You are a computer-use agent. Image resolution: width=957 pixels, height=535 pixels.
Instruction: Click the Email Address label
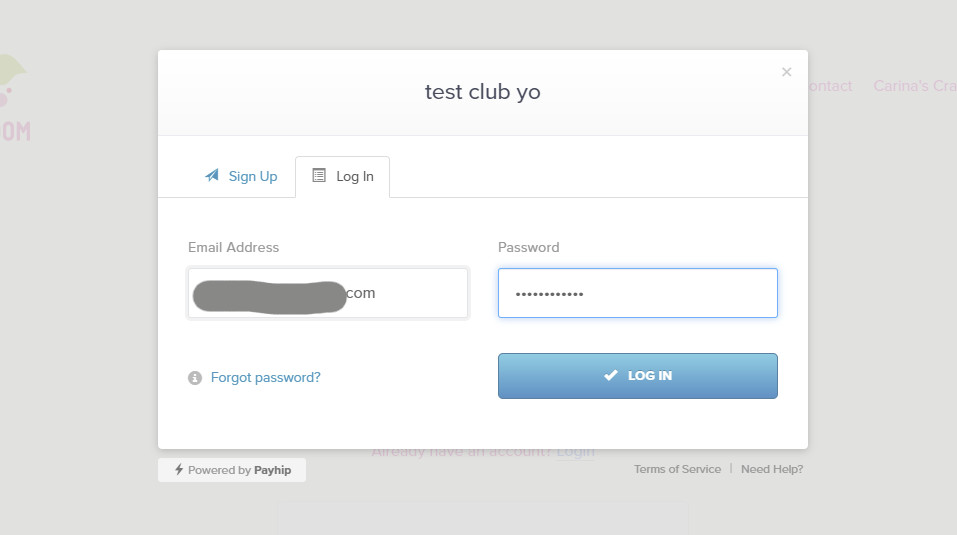(x=233, y=247)
